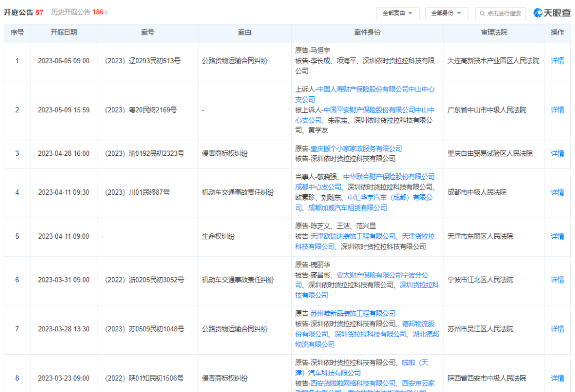Open 详情 for 苏州市吴江区人民法院 case

[x=557, y=329]
